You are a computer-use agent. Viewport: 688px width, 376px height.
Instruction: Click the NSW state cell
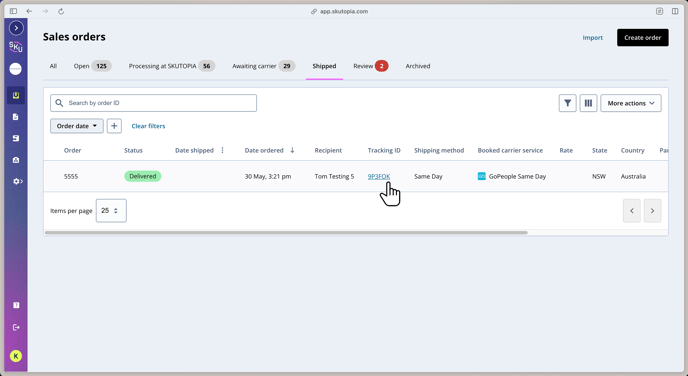coord(599,176)
